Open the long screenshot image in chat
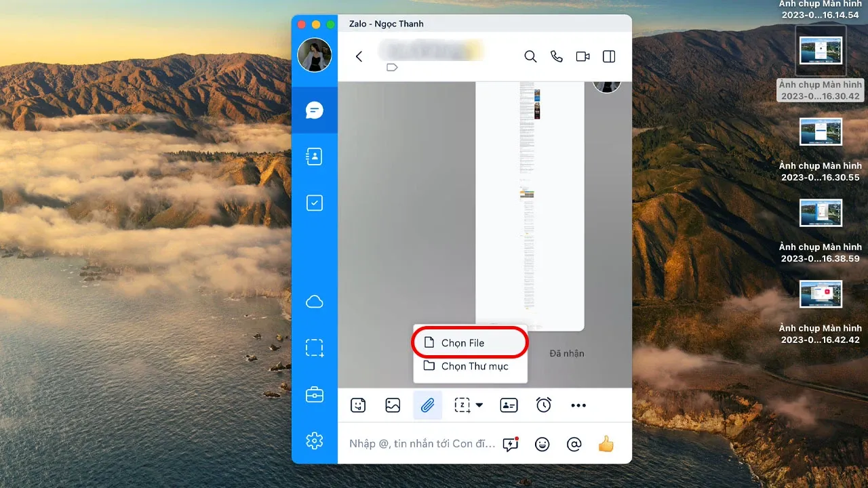The width and height of the screenshot is (868, 488). [x=530, y=205]
